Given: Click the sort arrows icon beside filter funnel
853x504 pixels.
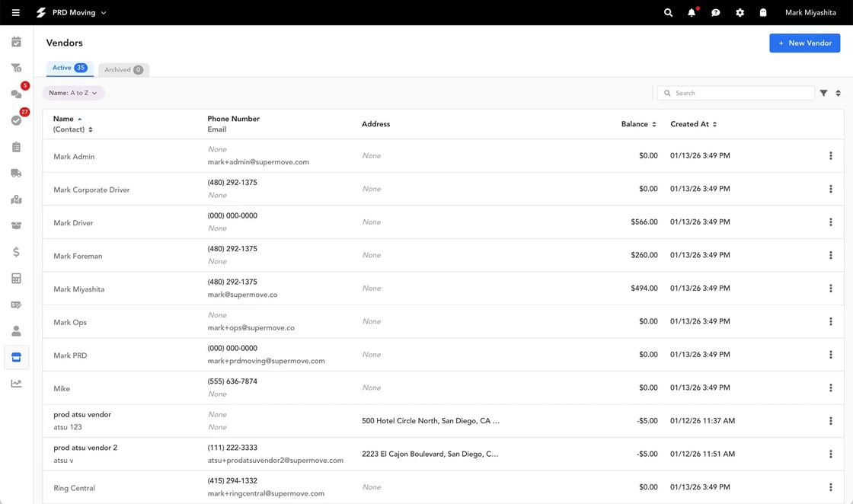Looking at the screenshot, I should pyautogui.click(x=839, y=93).
